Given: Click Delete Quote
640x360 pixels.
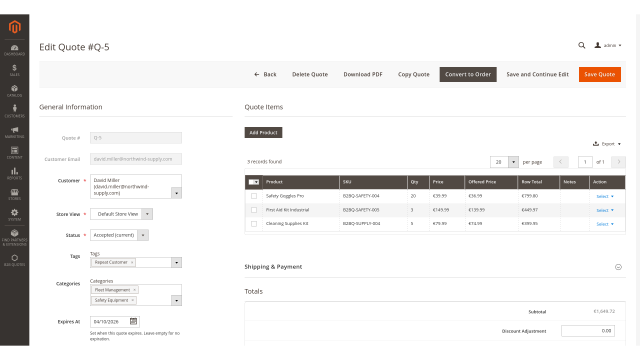Looking at the screenshot, I should pos(310,75).
